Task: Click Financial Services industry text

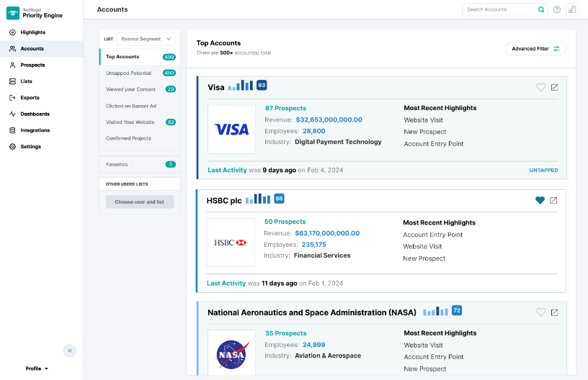Action: [322, 255]
